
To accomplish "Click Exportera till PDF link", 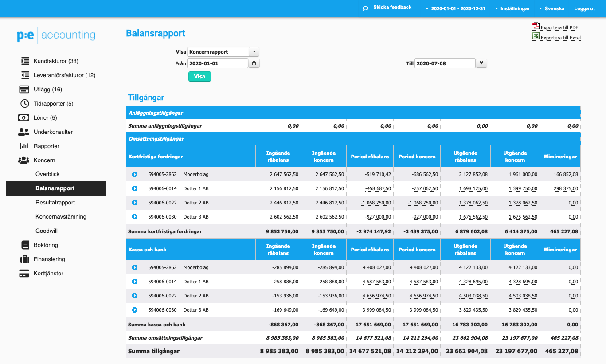I will click(559, 27).
